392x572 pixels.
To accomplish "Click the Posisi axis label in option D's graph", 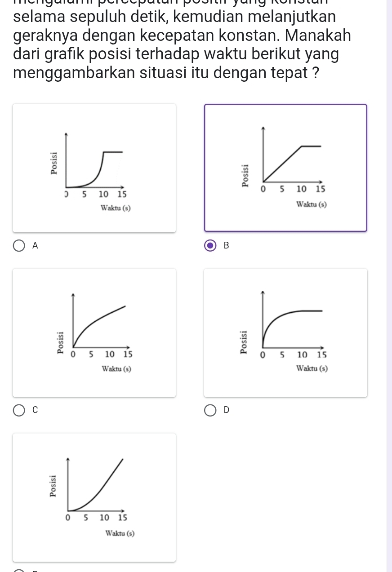I will [245, 341].
